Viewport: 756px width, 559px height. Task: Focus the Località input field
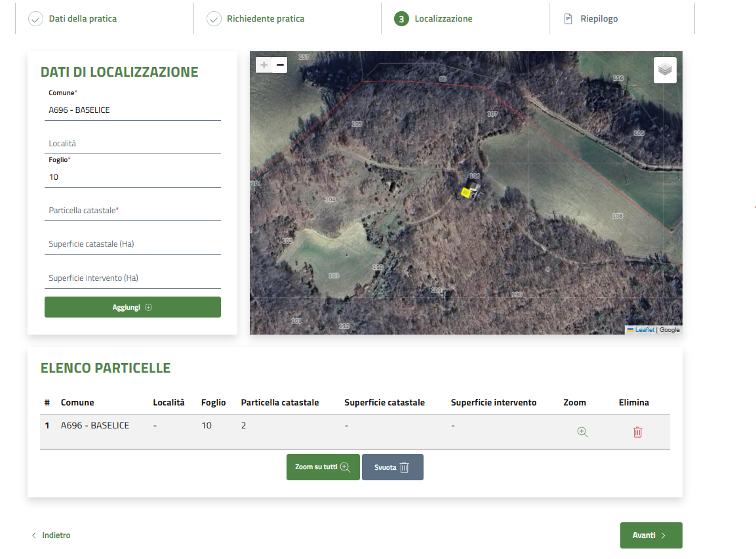coord(132,143)
